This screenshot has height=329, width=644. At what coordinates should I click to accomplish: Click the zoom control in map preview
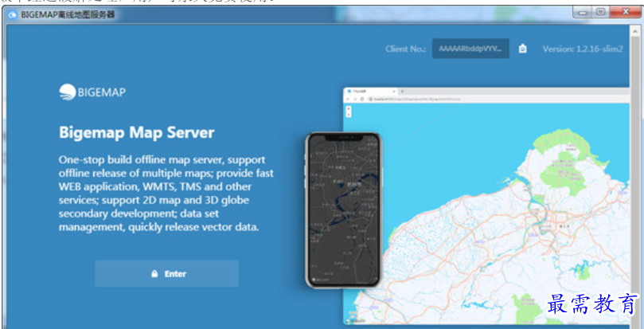(349, 112)
